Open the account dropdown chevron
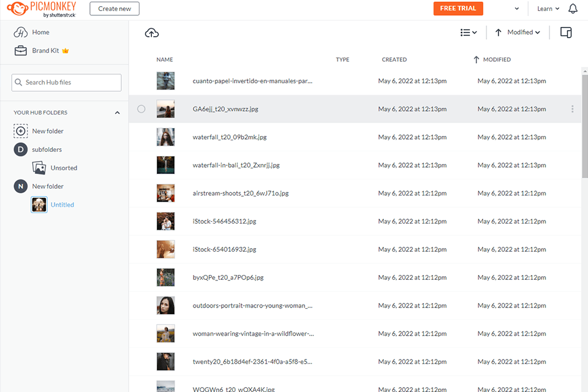Image resolution: width=588 pixels, height=392 pixels. click(x=517, y=9)
